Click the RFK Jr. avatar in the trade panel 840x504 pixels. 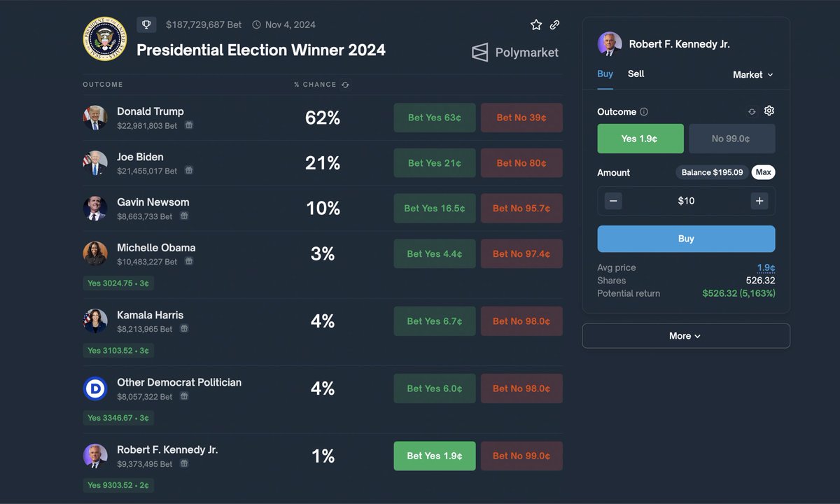pos(610,43)
